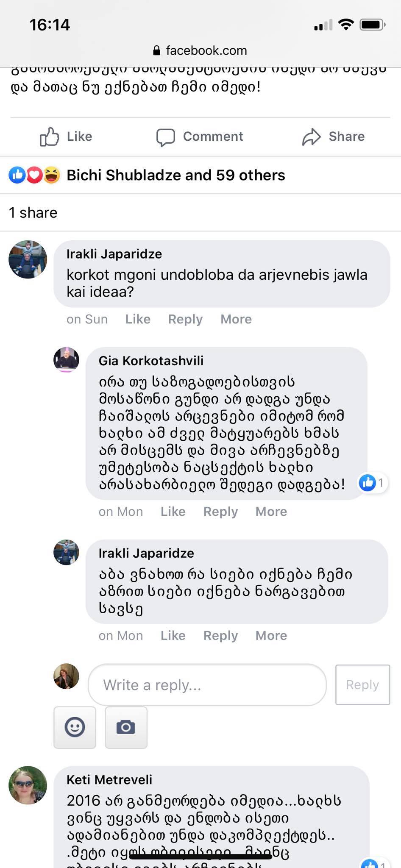Open More options under Gia Korkotashvili's comment
The width and height of the screenshot is (401, 868).
[271, 512]
